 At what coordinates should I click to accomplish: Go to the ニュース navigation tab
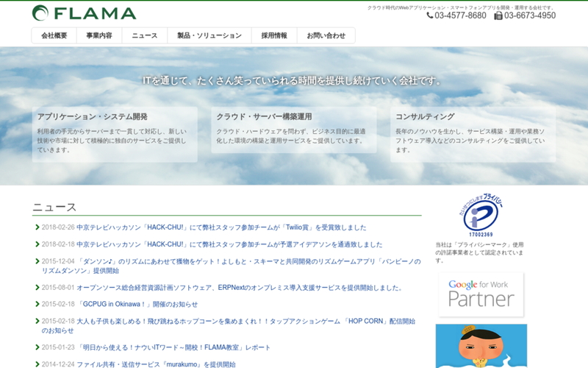(145, 35)
